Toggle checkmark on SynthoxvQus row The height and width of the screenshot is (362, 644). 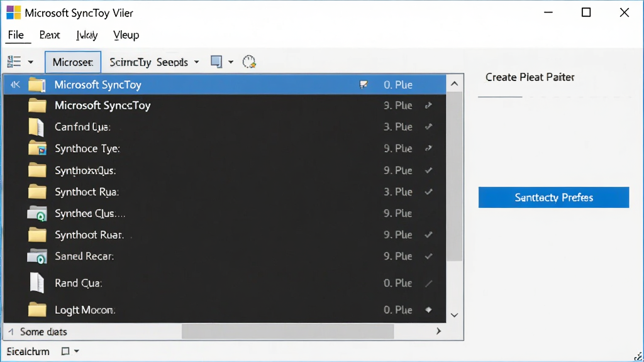[x=428, y=170]
